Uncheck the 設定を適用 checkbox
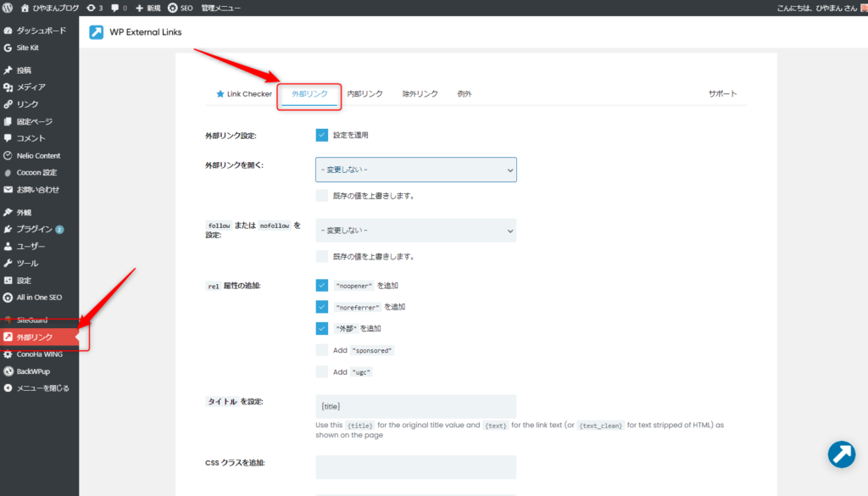The height and width of the screenshot is (496, 868). point(322,135)
